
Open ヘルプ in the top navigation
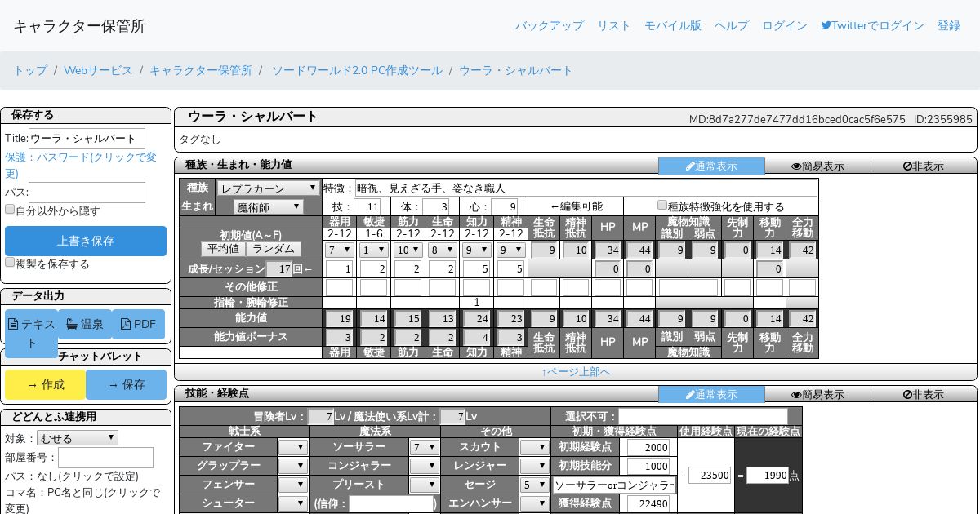(731, 25)
